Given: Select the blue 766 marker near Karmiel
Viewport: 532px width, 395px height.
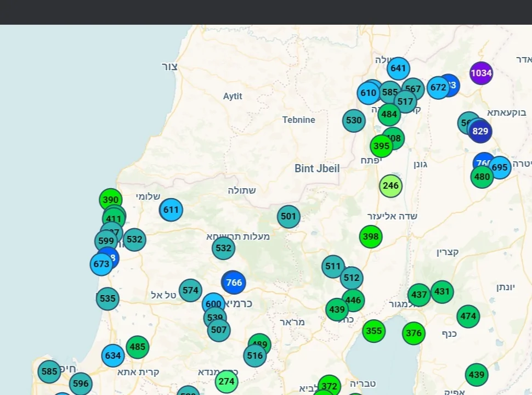Looking at the screenshot, I should point(234,283).
